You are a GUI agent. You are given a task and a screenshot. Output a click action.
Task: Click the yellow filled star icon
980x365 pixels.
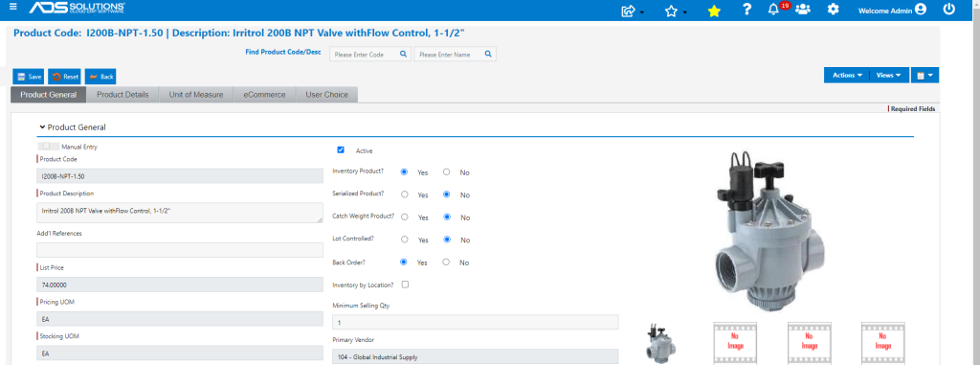(714, 11)
